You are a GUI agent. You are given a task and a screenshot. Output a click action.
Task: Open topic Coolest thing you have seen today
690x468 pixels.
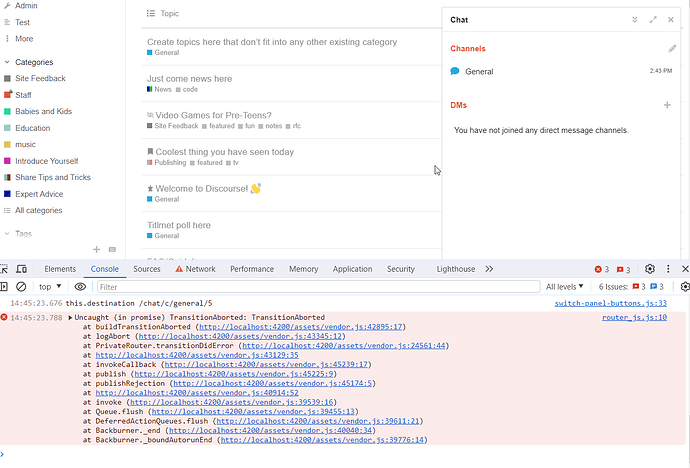pos(224,152)
